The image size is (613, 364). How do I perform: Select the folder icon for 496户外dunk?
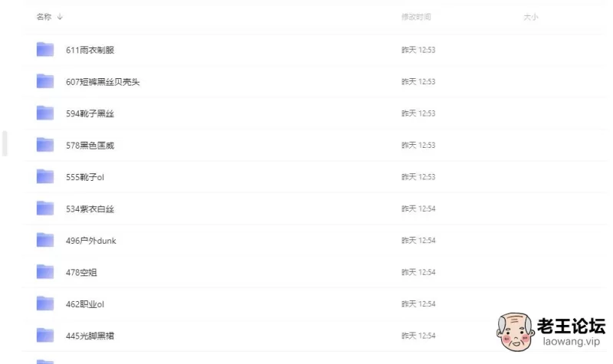point(45,241)
